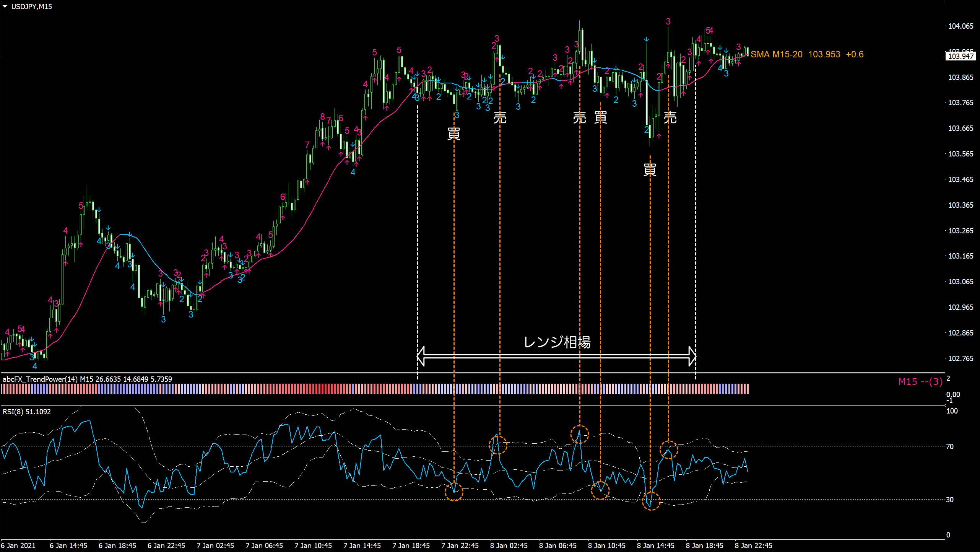This screenshot has width=980, height=552.
Task: Click lone blue down arrow above tallest wick
Action: pos(646,39)
